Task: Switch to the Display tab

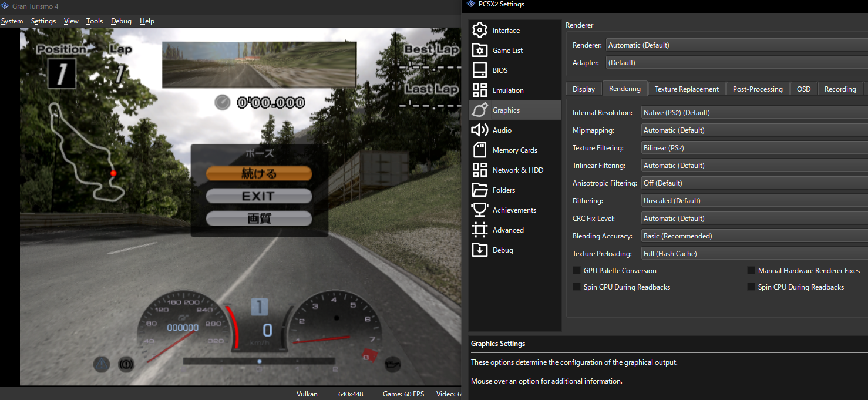Action: tap(584, 89)
